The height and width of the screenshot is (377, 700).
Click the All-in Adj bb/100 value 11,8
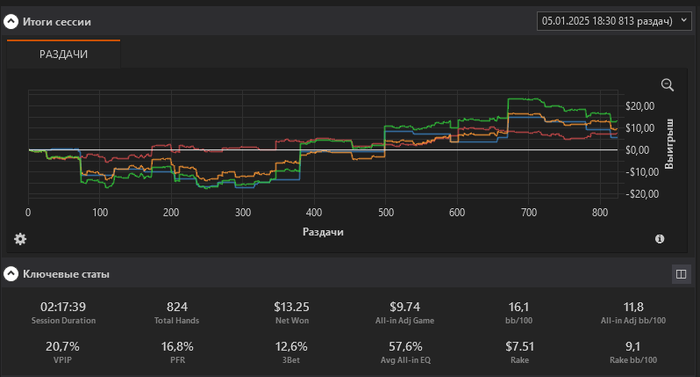(x=633, y=307)
